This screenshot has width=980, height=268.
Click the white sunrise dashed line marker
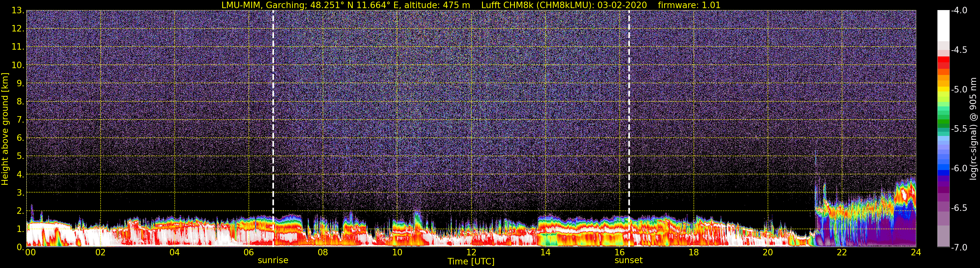pyautogui.click(x=273, y=129)
